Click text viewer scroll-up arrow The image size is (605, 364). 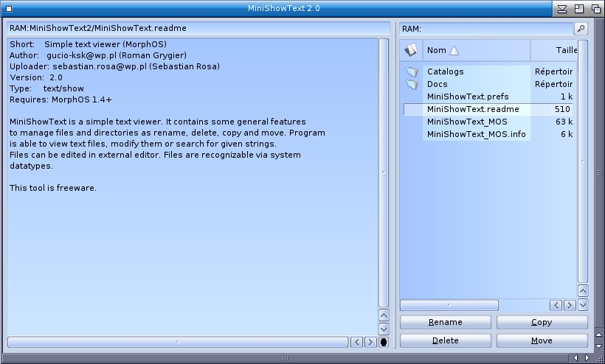point(384,315)
